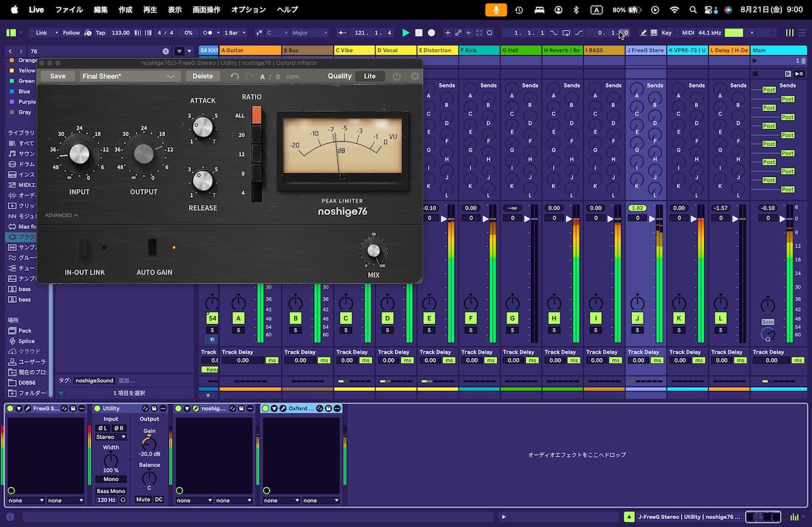
Task: Click the Mute button in Utility
Action: click(x=143, y=500)
